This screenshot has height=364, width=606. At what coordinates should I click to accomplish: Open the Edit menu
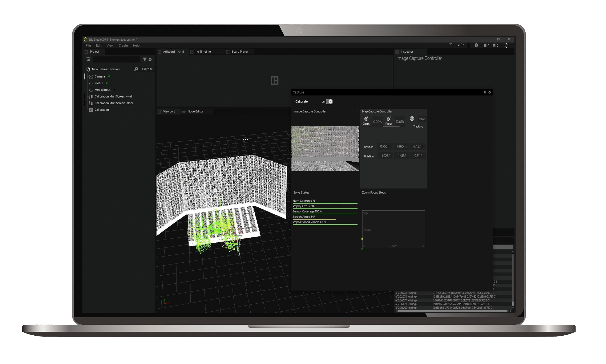[x=99, y=45]
